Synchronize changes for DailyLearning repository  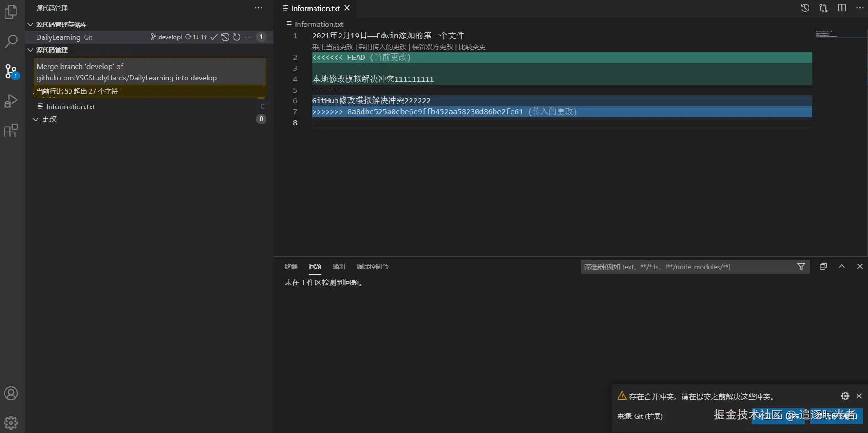196,37
